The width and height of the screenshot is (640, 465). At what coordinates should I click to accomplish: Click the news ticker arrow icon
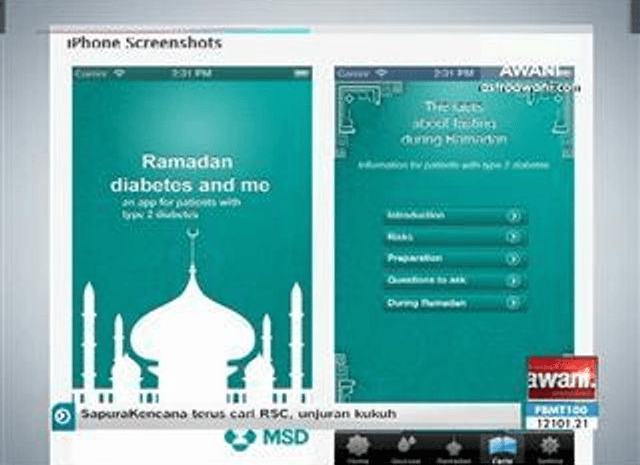63,414
